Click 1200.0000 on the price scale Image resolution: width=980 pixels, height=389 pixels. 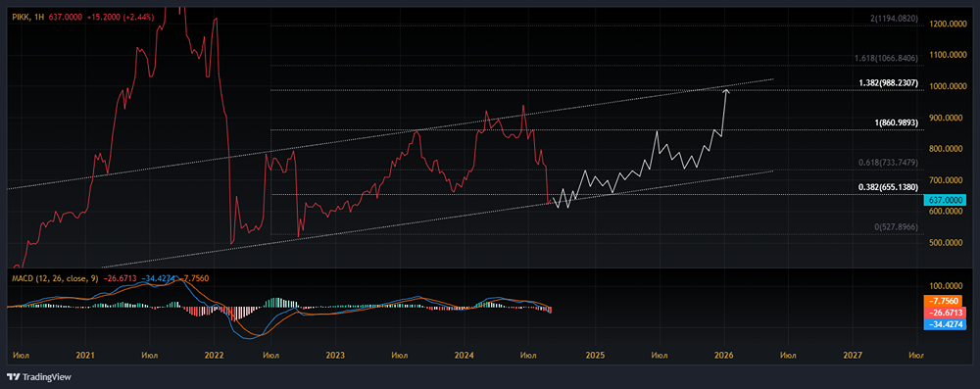coord(947,24)
